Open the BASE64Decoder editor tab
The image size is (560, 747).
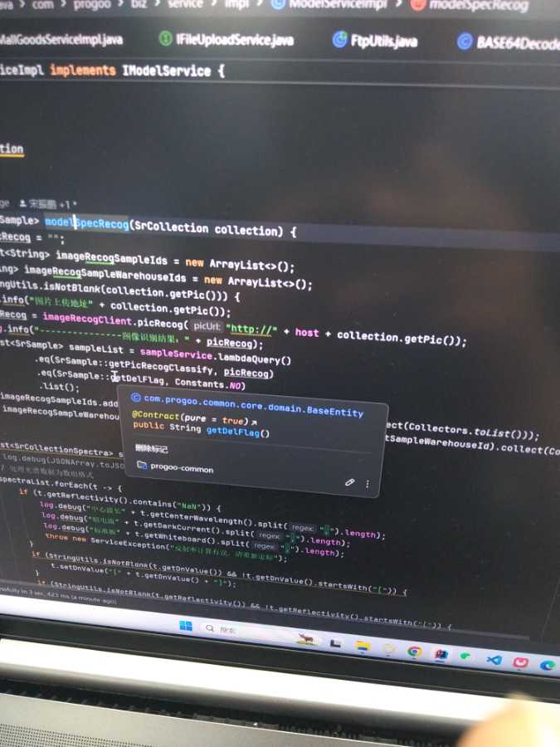[508, 42]
